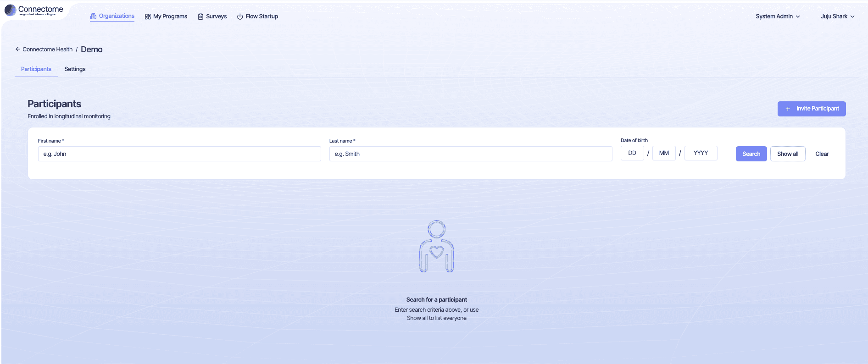Focus the DD day-of-birth field
The height and width of the screenshot is (364, 868).
[x=632, y=153]
